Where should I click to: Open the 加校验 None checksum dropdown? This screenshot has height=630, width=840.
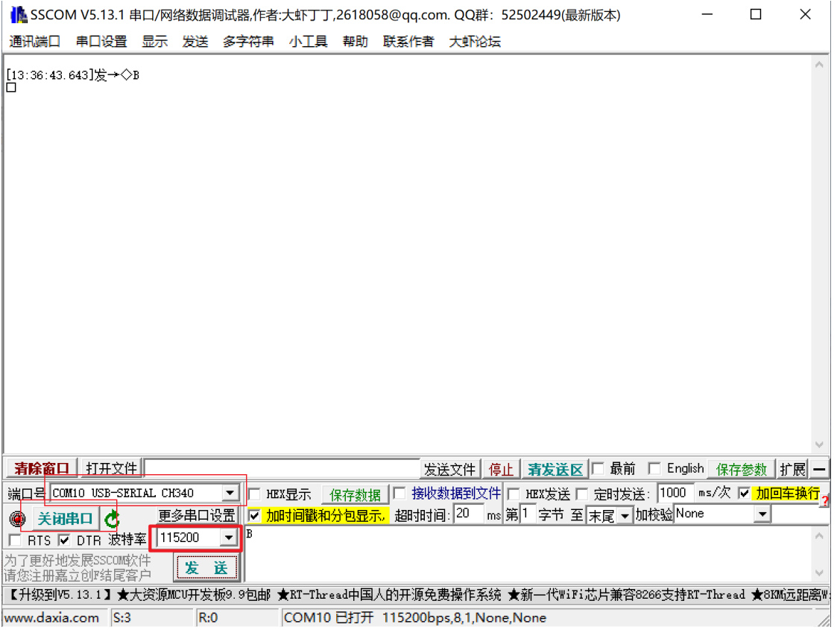pyautogui.click(x=761, y=514)
